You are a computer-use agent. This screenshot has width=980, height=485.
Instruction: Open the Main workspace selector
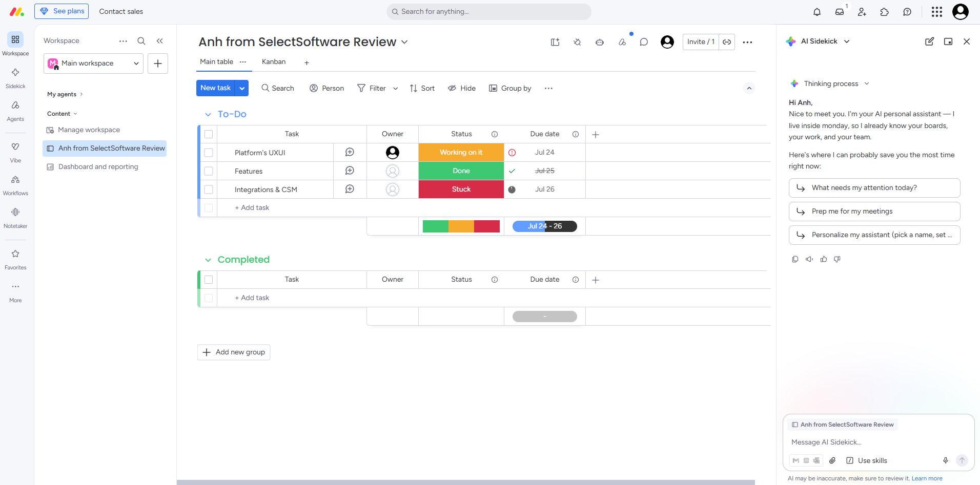(93, 64)
